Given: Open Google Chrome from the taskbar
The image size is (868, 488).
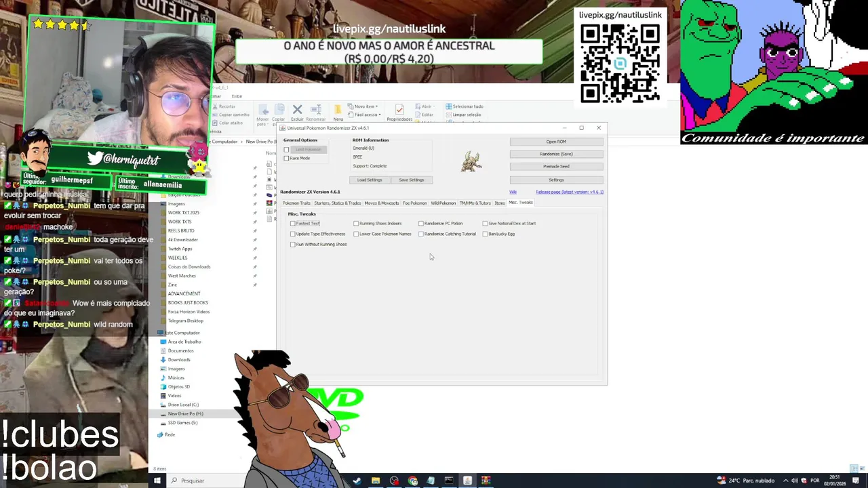Looking at the screenshot, I should coord(412,481).
